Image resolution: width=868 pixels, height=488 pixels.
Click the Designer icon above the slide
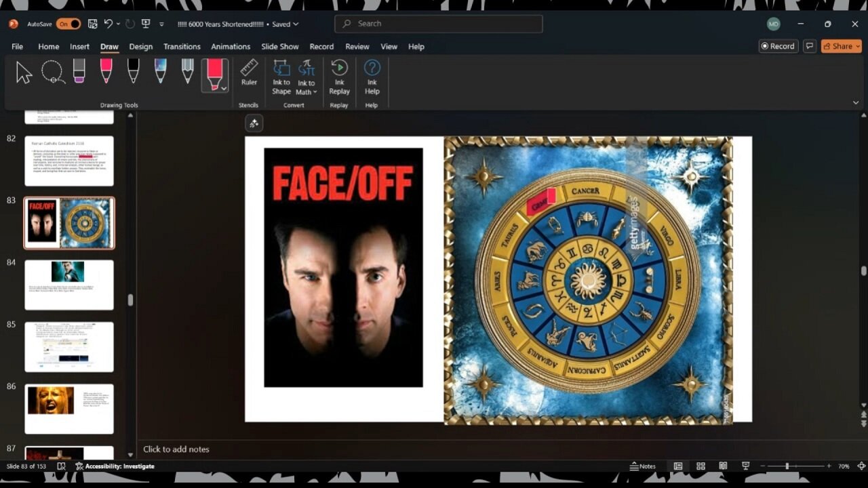254,123
